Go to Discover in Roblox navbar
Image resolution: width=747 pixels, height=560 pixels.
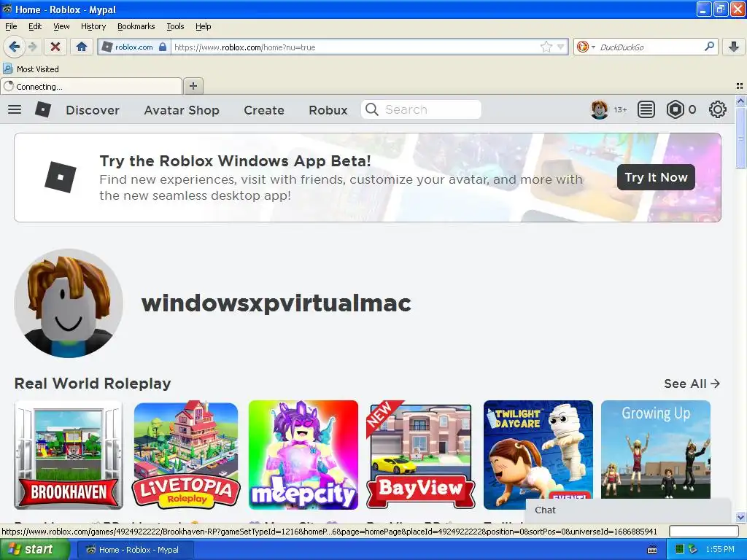click(93, 110)
